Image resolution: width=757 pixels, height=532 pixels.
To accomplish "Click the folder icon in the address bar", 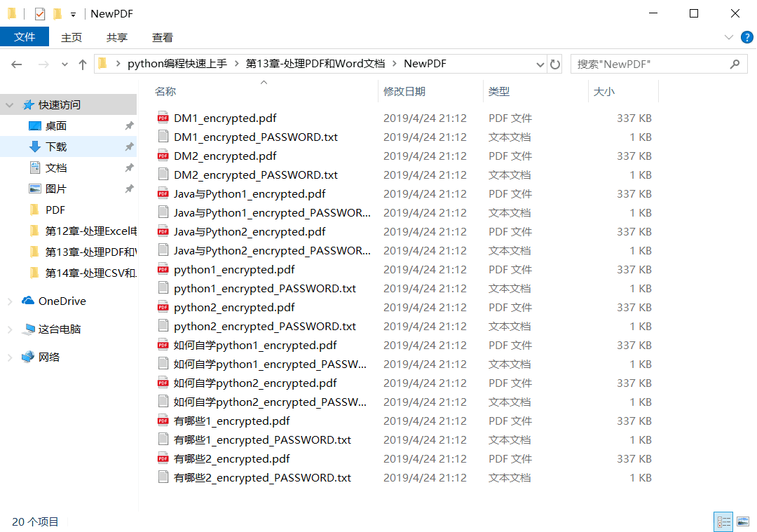I will pyautogui.click(x=102, y=63).
